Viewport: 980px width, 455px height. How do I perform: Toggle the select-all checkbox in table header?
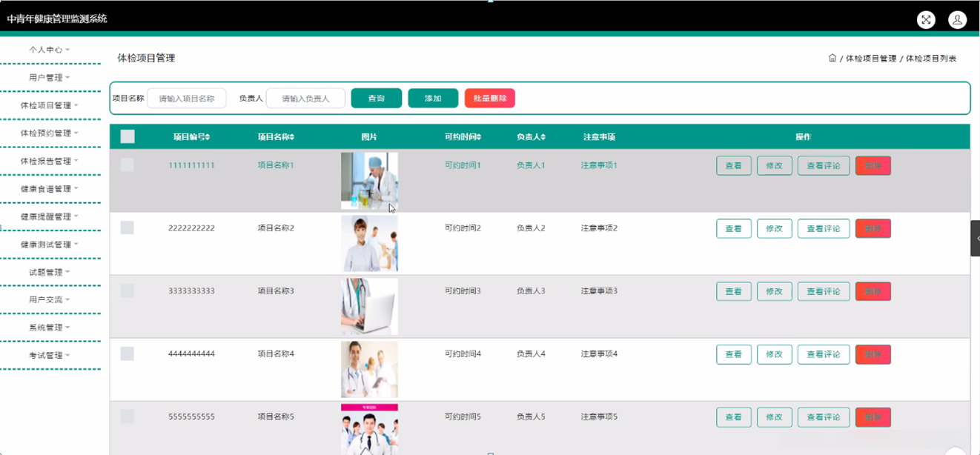pos(128,136)
